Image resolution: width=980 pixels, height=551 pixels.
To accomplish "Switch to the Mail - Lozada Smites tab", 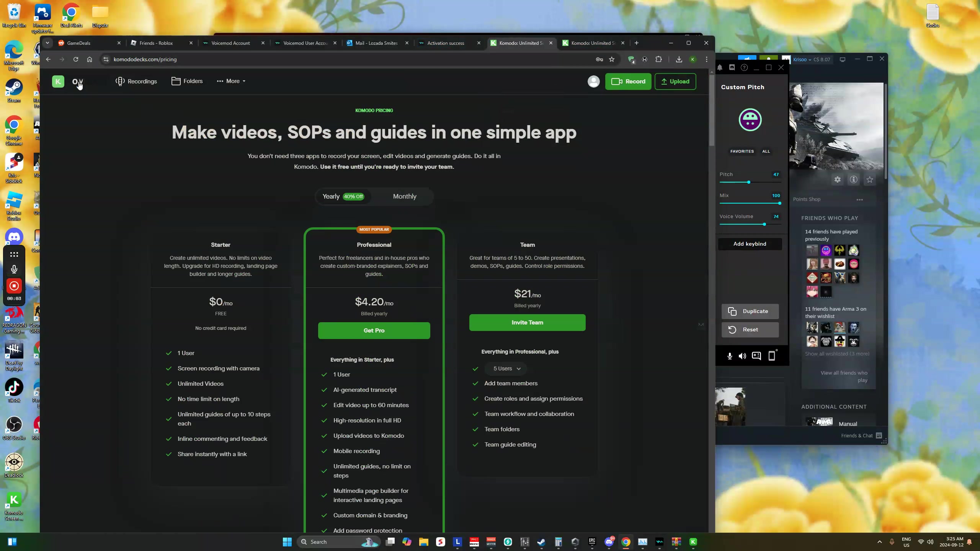I will (377, 43).
